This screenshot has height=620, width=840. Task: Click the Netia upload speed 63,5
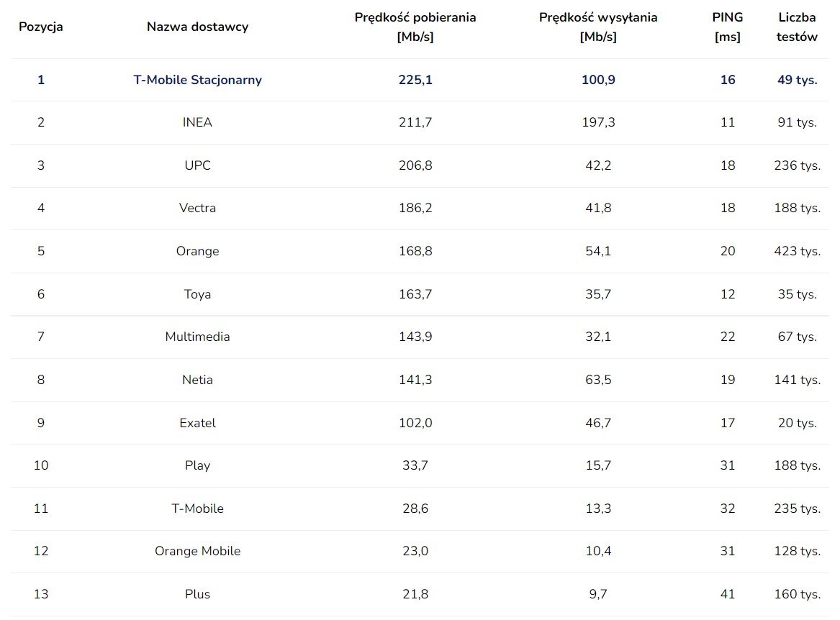598,380
